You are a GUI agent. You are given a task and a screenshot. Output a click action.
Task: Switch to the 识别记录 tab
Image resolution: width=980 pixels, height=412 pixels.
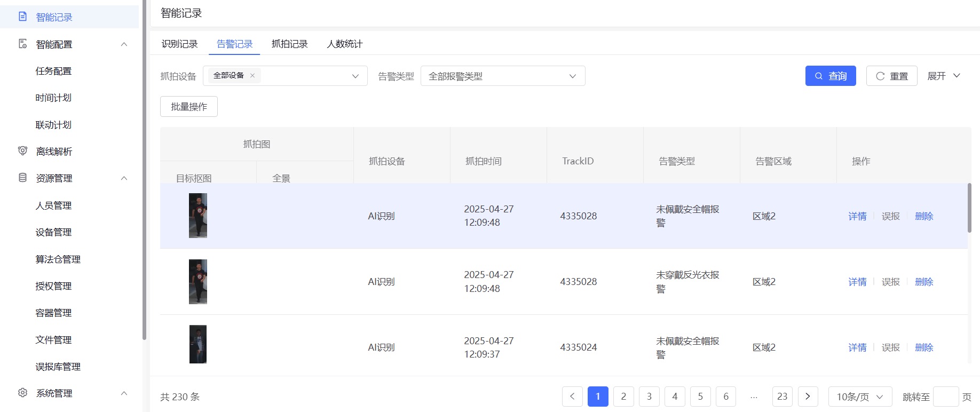[x=179, y=44]
